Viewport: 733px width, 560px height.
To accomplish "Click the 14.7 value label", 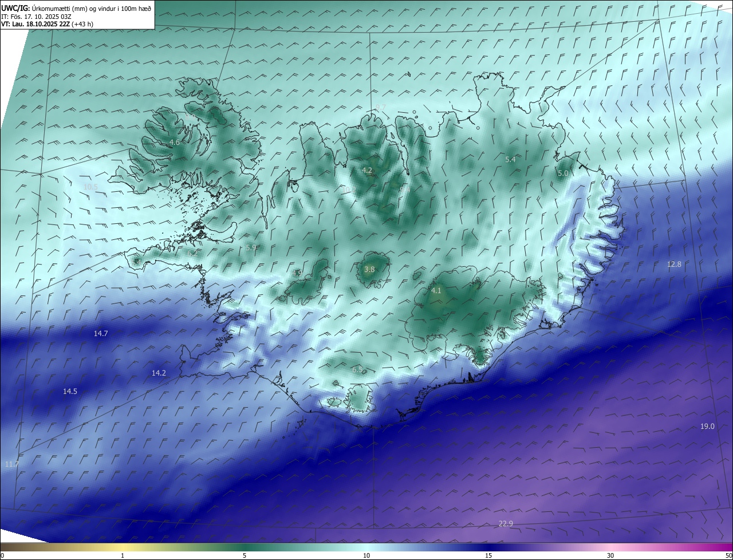I will coord(101,333).
